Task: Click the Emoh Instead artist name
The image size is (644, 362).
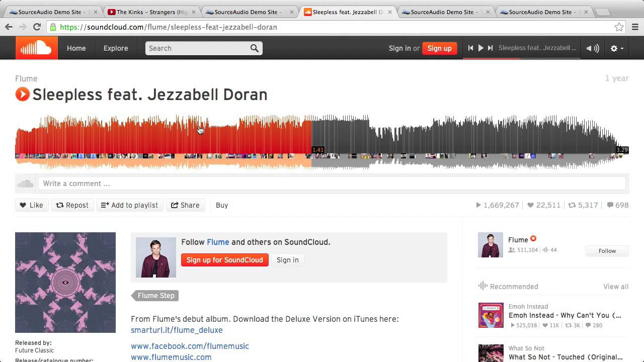Action: point(528,306)
